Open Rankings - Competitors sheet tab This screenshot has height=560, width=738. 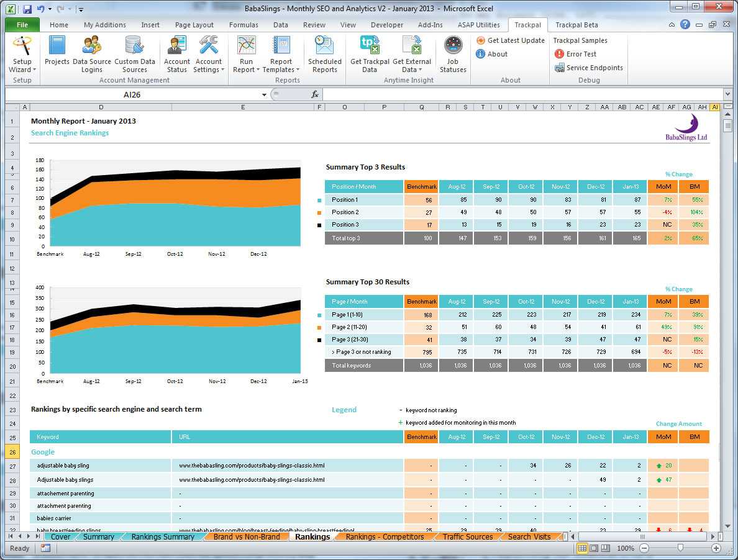385,536
